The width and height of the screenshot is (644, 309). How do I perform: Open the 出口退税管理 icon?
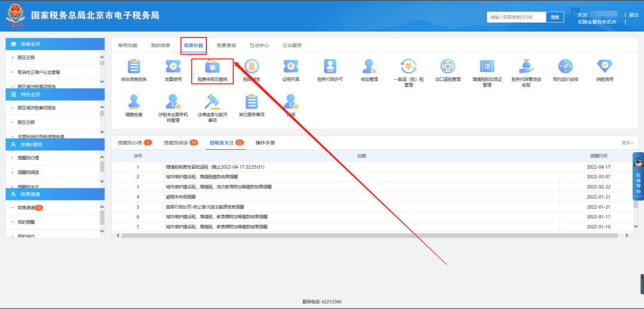[448, 66]
